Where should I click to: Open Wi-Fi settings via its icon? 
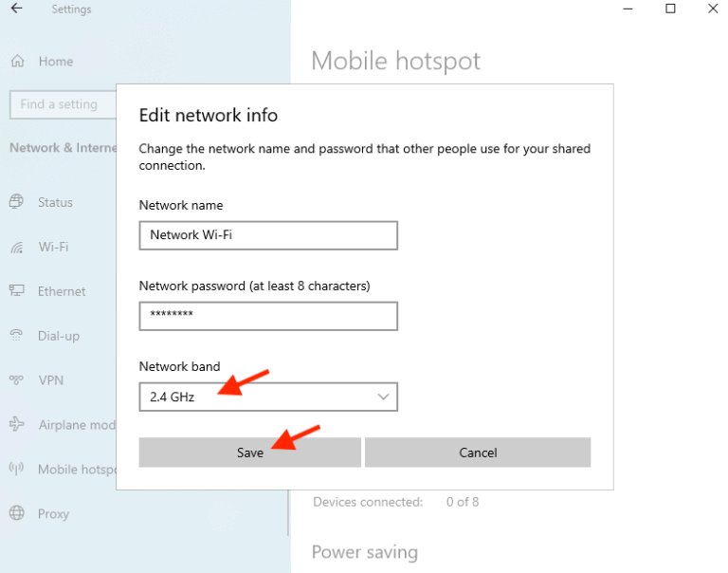point(16,248)
